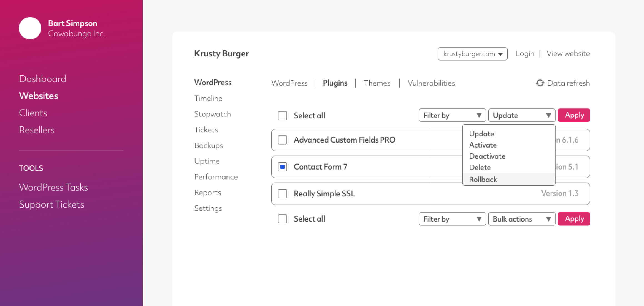Click the Bart Simpson user name
Image resolution: width=644 pixels, height=306 pixels.
73,23
